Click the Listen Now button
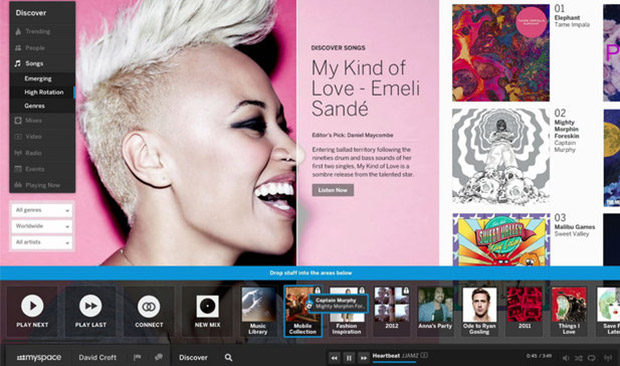The height and width of the screenshot is (366, 620). point(333,190)
